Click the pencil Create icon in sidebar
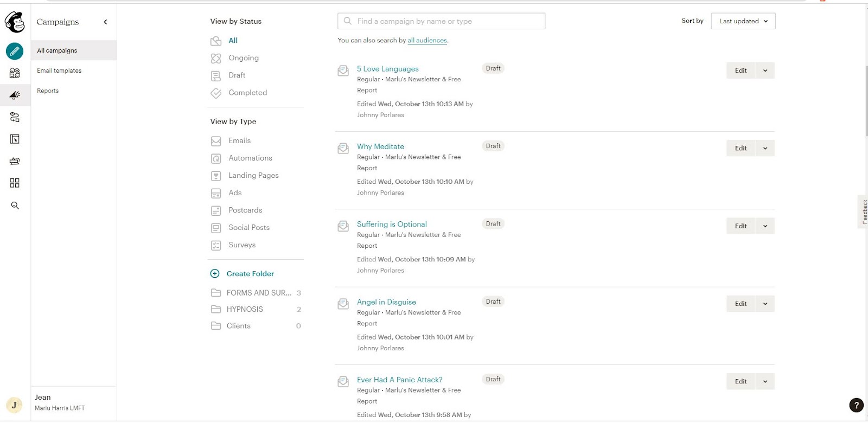Image resolution: width=868 pixels, height=423 pixels. pos(15,52)
